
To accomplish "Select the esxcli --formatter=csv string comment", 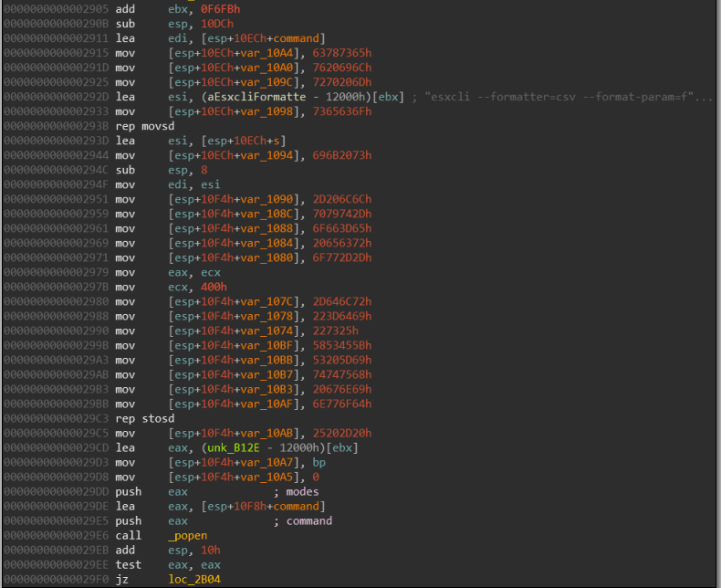I will 562,97.
